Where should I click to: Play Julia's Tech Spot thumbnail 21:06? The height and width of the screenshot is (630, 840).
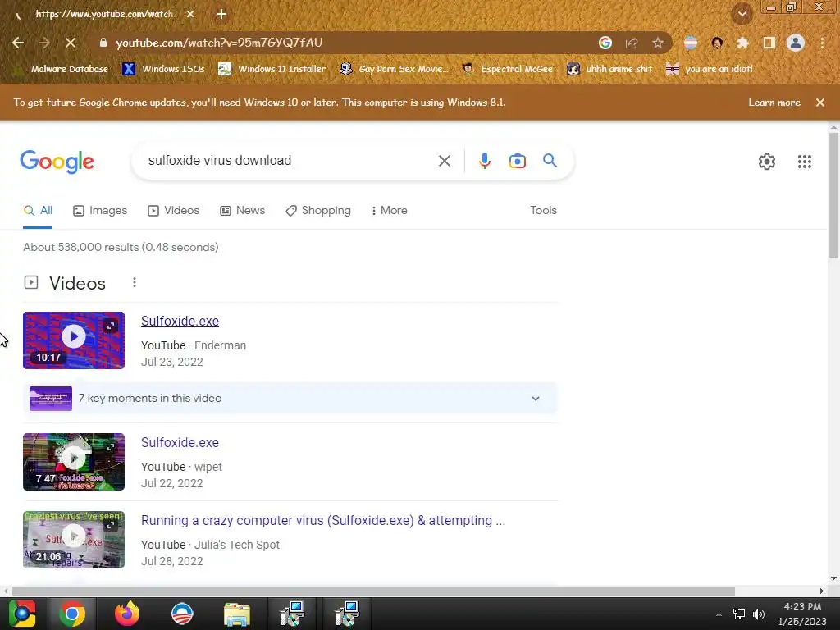pyautogui.click(x=74, y=540)
